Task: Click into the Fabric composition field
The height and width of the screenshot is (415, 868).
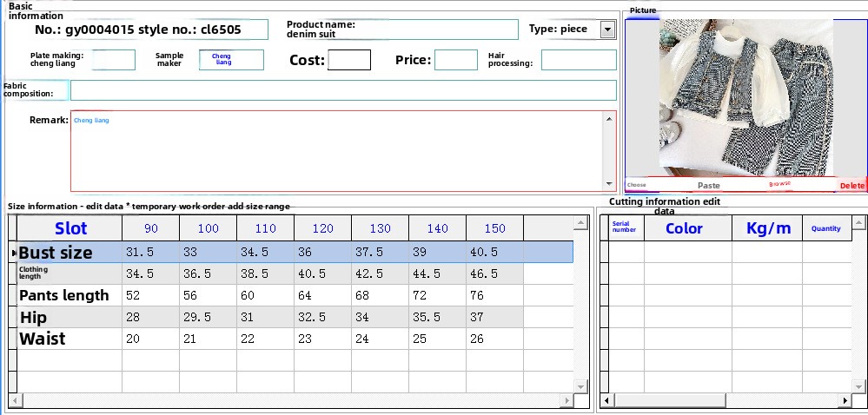Action: point(343,90)
